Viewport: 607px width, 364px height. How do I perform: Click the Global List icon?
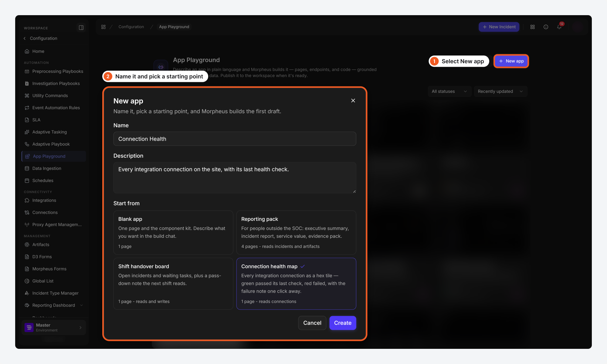pyautogui.click(x=27, y=281)
